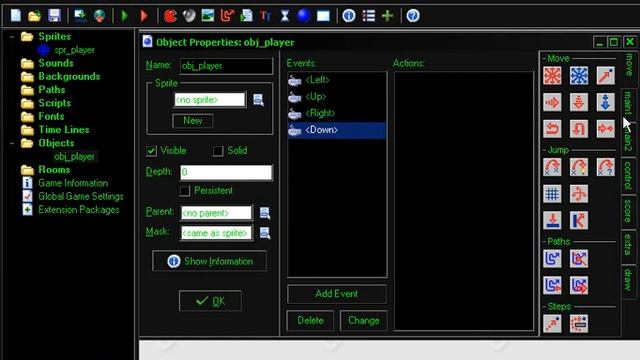Viewport: 640px width, 360px height.
Task: Click the object Name field
Action: click(226, 66)
